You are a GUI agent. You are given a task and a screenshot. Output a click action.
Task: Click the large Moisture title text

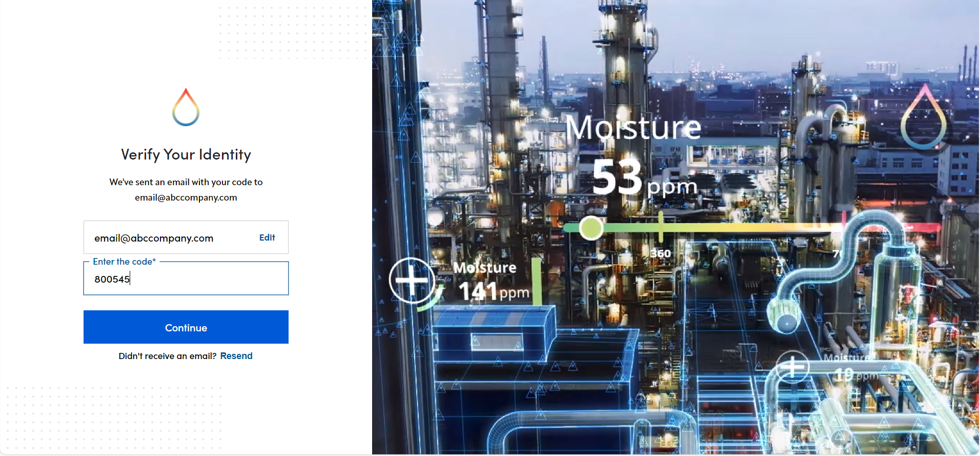pyautogui.click(x=633, y=128)
